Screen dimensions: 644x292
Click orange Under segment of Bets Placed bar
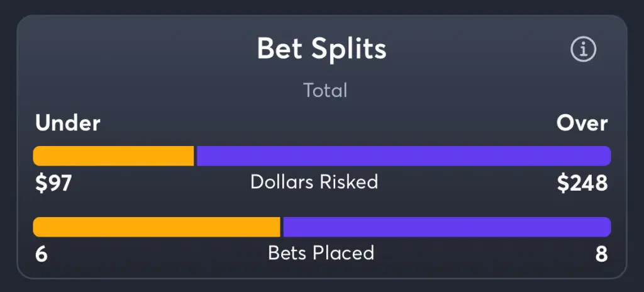[157, 227]
